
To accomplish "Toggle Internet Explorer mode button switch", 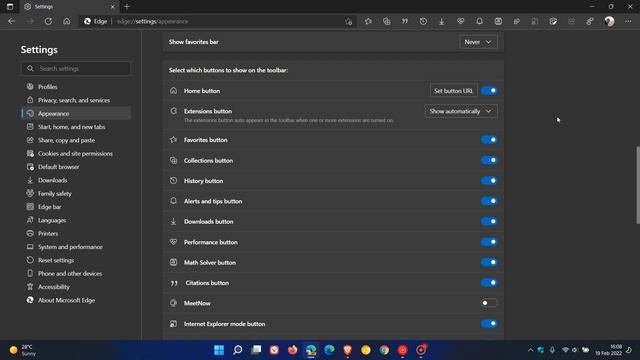I will pos(489,324).
